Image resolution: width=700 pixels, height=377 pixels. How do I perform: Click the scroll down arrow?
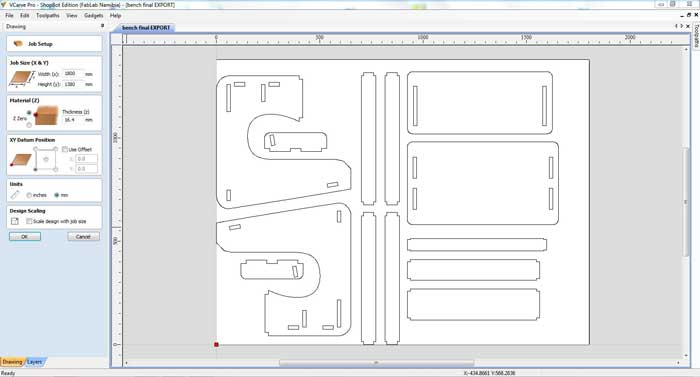click(x=686, y=356)
